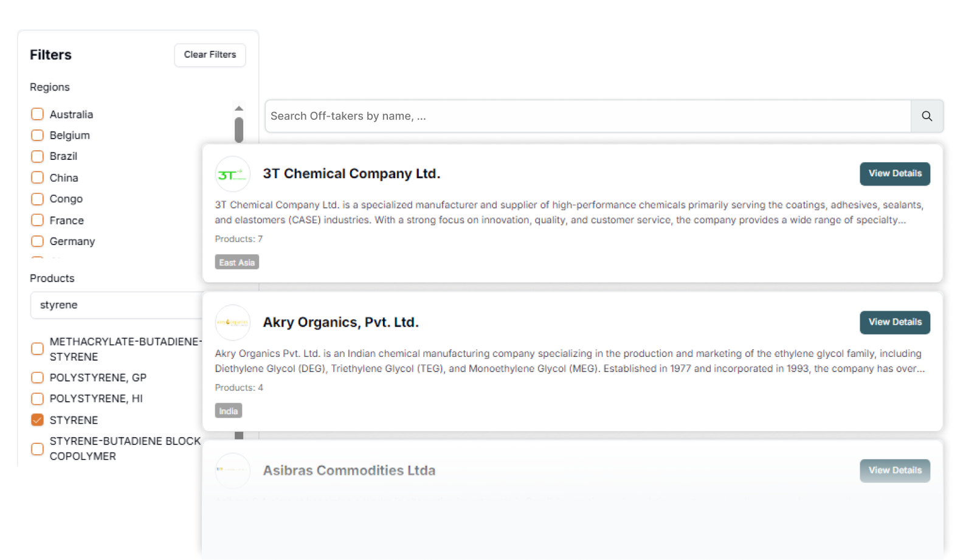Click the India region tag
This screenshot has width=963, height=560.
coord(229,411)
